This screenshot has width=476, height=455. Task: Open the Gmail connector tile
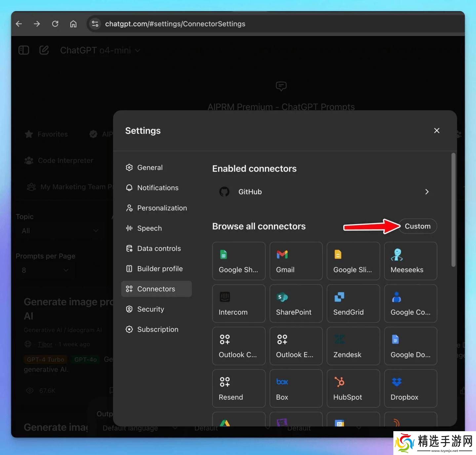click(296, 261)
